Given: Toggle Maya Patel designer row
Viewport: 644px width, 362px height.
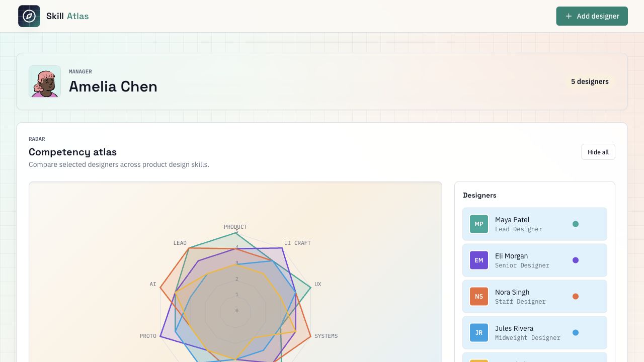Looking at the screenshot, I should tap(535, 224).
